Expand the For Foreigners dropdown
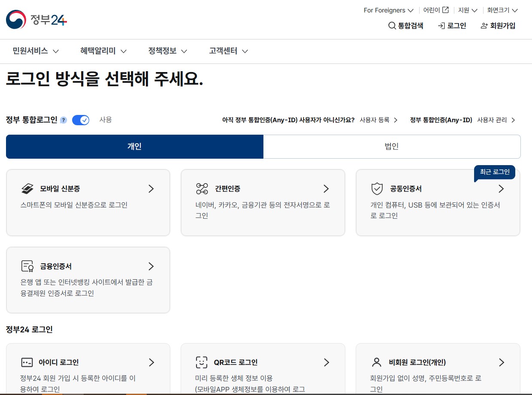 tap(388, 10)
